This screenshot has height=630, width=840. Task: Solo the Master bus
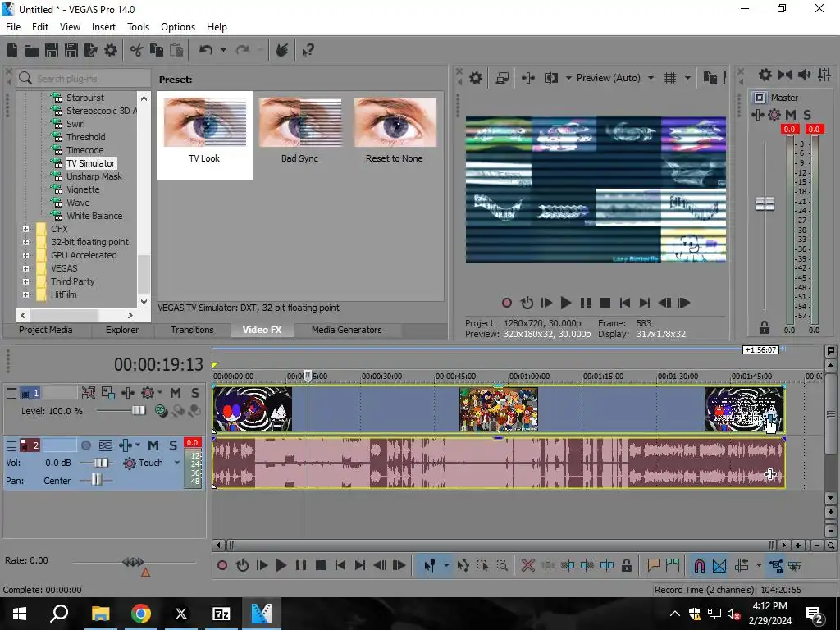(807, 115)
